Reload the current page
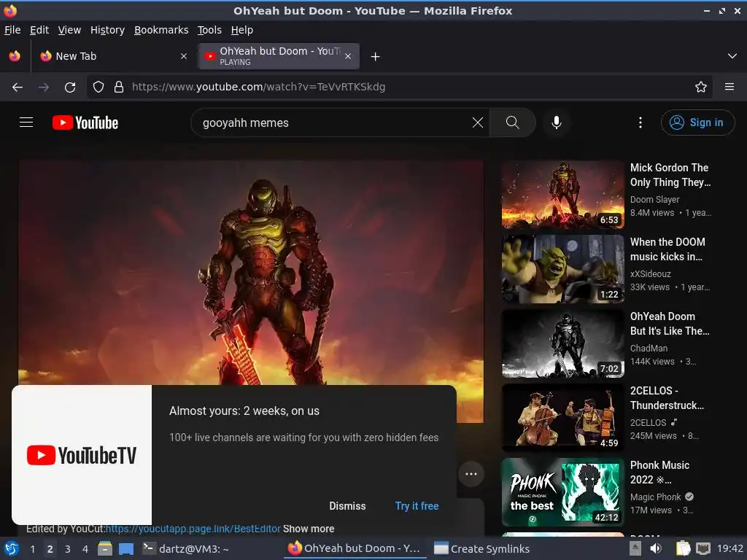The height and width of the screenshot is (560, 747). [70, 87]
